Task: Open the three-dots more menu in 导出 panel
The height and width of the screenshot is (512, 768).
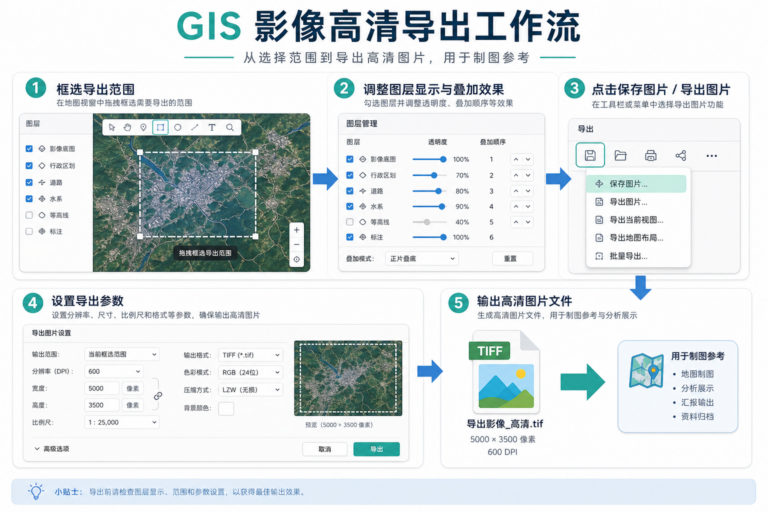Action: (x=712, y=156)
